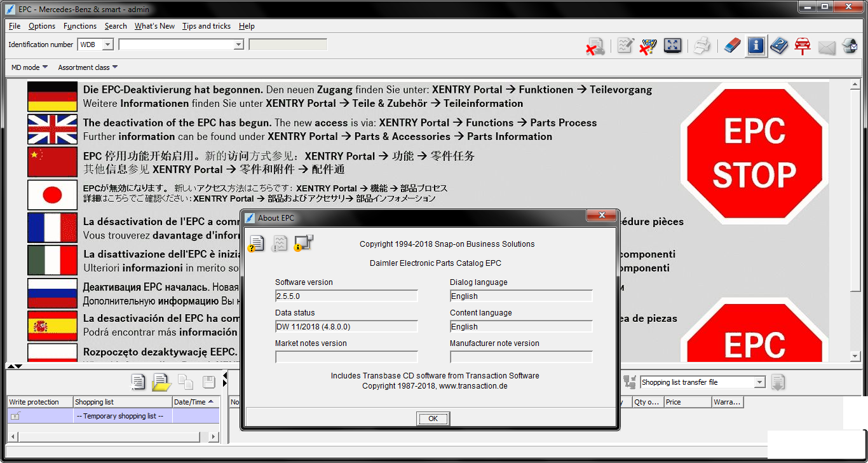Select the eraser icon to clear entries

pos(732,45)
